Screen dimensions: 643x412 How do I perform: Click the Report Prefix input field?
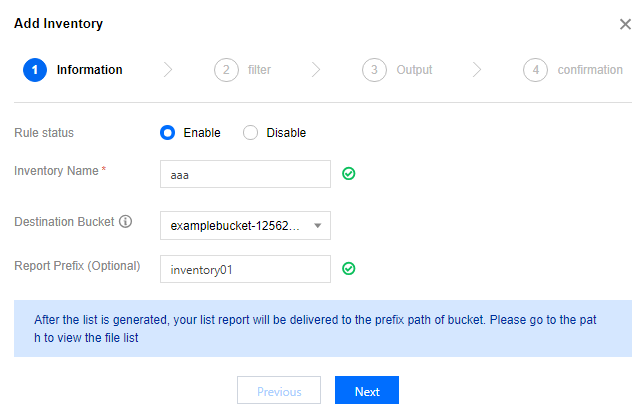point(245,269)
